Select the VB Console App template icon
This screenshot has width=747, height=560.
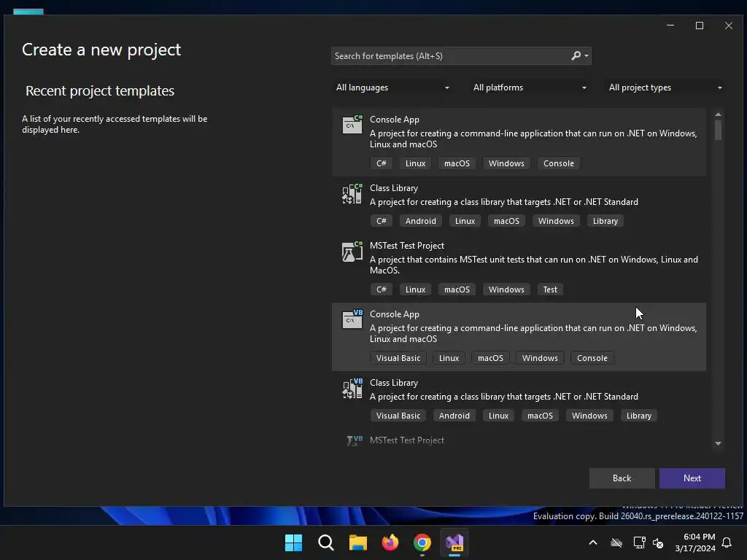[352, 319]
